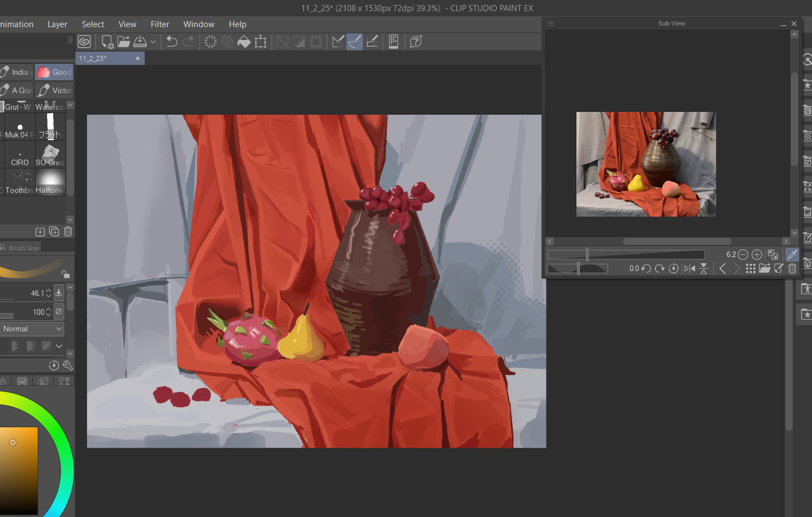Click the Invert selected area icon
The width and height of the screenshot is (812, 517).
(x=299, y=42)
